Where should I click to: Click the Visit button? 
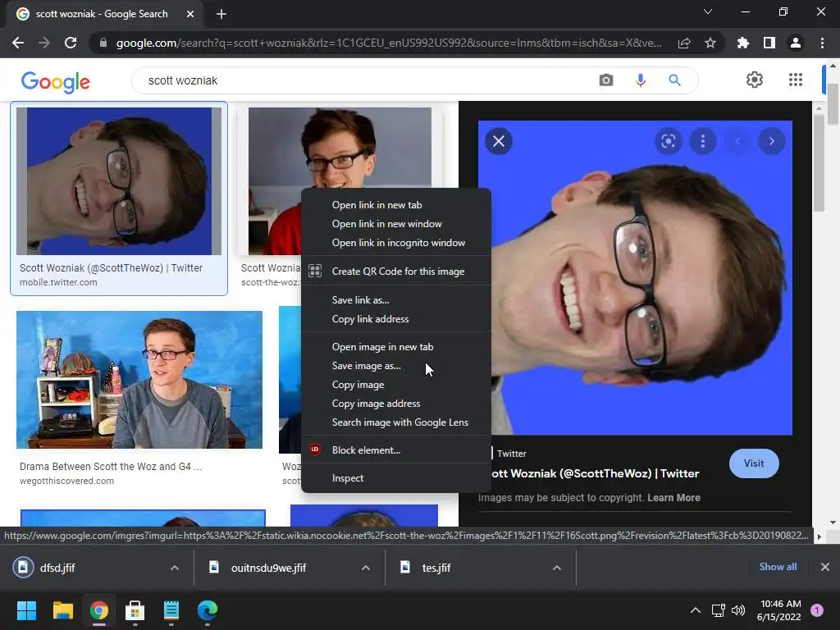pyautogui.click(x=754, y=463)
